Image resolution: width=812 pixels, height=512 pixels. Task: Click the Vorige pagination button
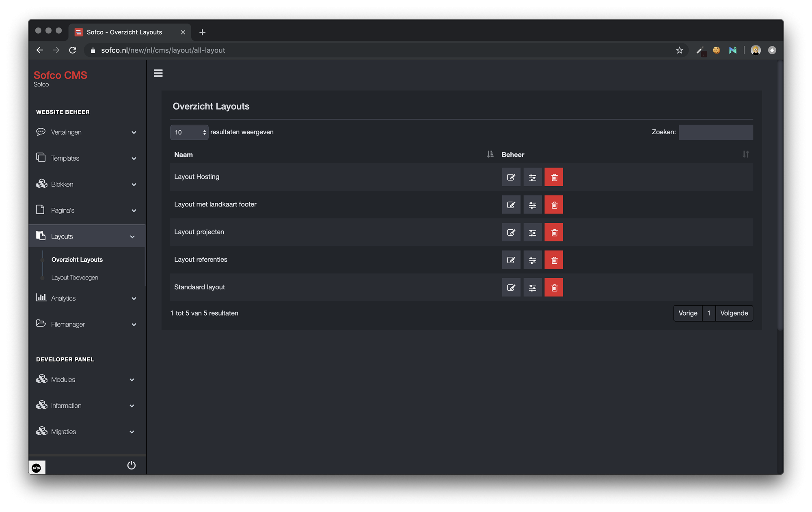(688, 313)
